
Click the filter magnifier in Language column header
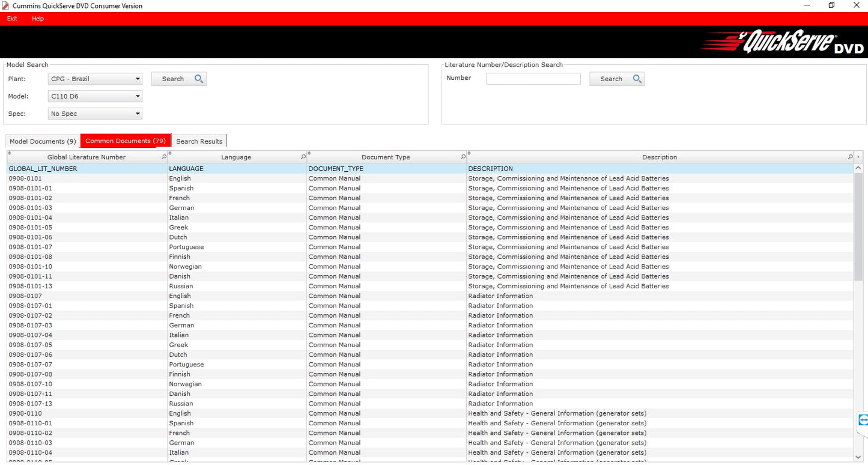[303, 157]
